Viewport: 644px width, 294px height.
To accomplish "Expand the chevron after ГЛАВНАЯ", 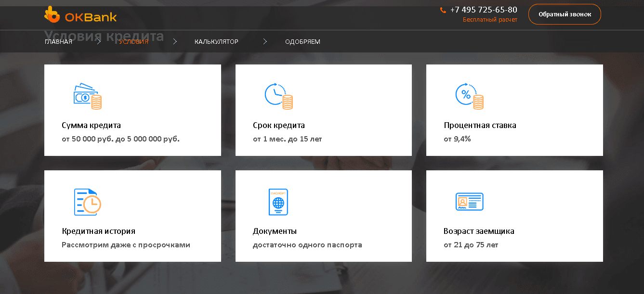I will [99, 41].
